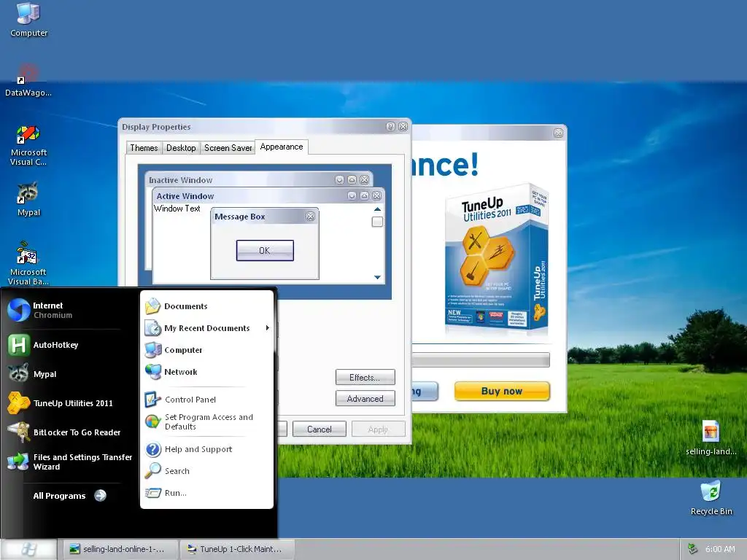Open Help and Support
Viewport: 747px width, 560px height.
(x=206, y=449)
